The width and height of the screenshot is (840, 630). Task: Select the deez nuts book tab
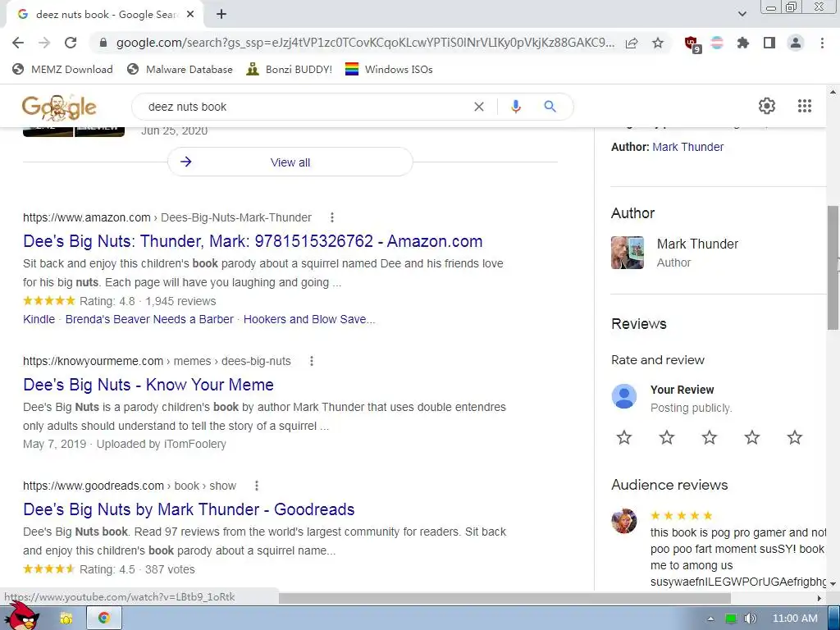tap(104, 15)
